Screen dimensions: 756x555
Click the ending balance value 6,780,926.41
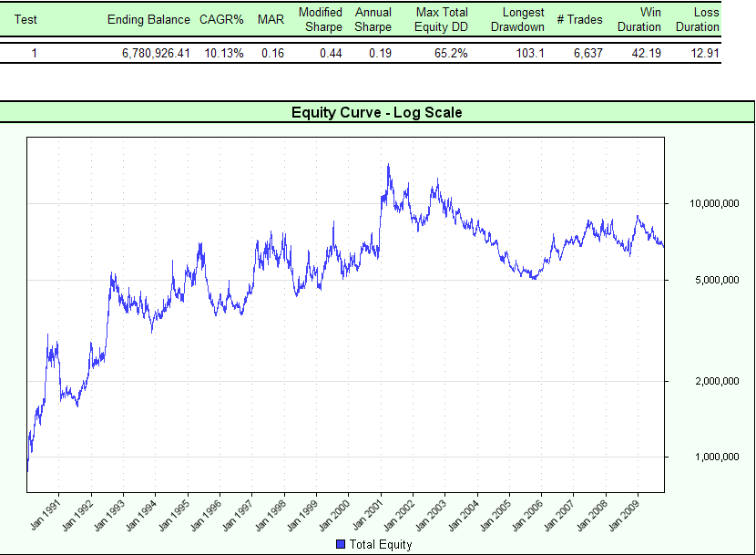pyautogui.click(x=156, y=53)
